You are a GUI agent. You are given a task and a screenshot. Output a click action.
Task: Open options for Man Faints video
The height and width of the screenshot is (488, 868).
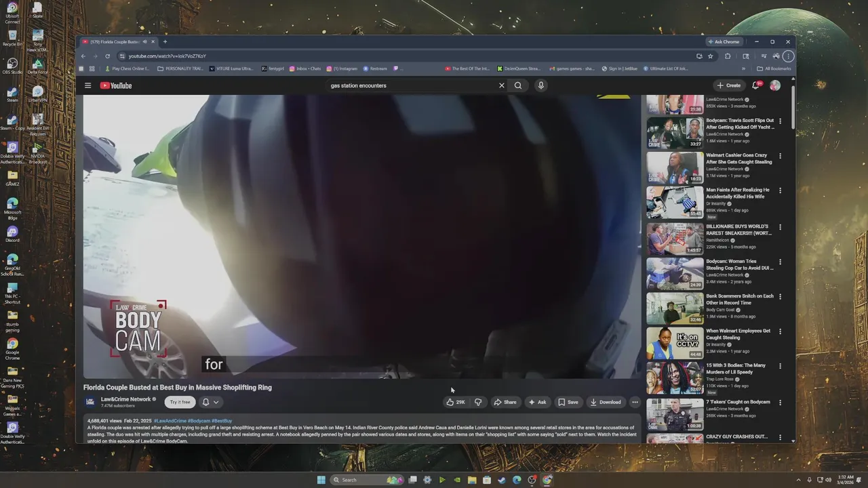[x=780, y=191]
